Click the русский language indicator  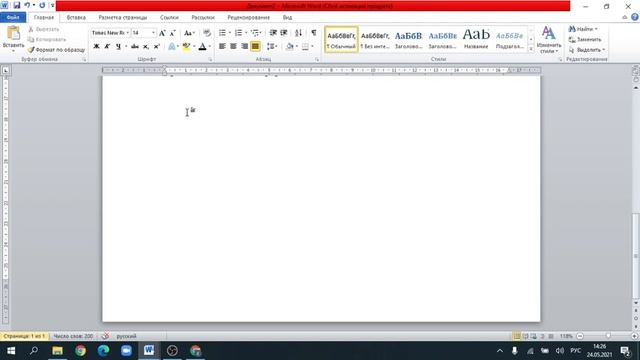[x=127, y=336]
